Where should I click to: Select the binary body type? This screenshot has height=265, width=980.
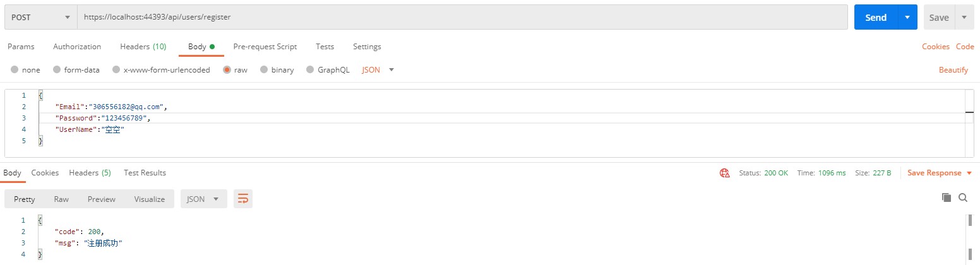point(264,70)
